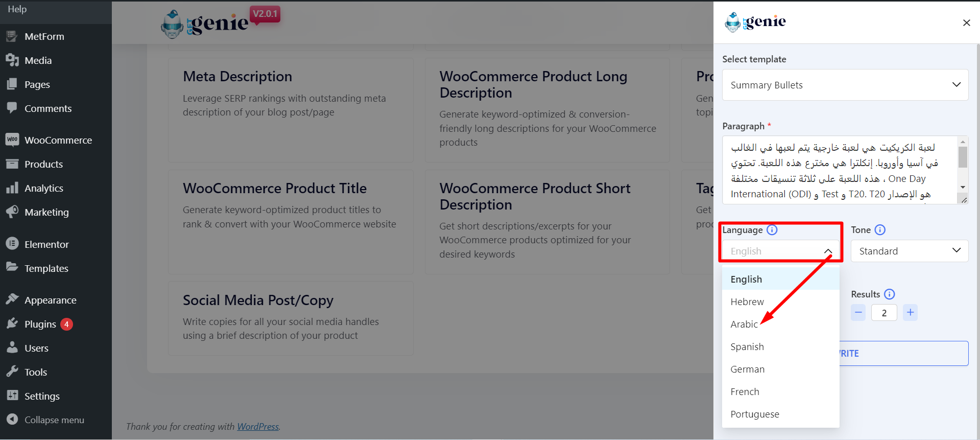Open Plugins with the update badge

click(x=40, y=324)
